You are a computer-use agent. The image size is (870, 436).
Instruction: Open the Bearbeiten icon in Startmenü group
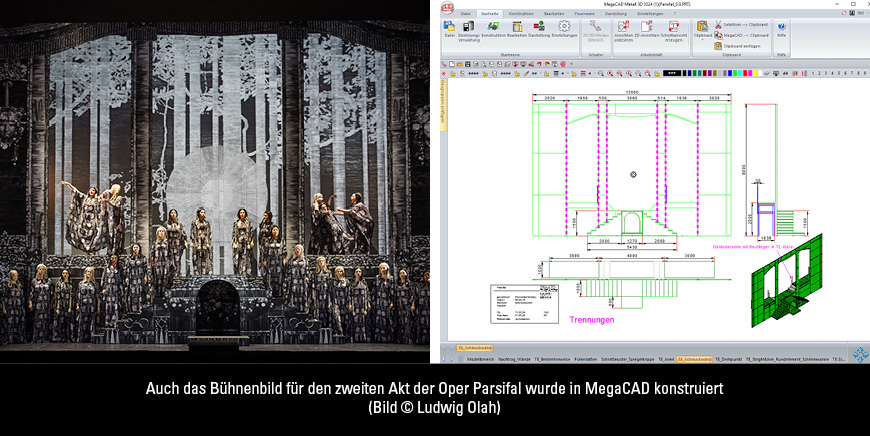517,29
